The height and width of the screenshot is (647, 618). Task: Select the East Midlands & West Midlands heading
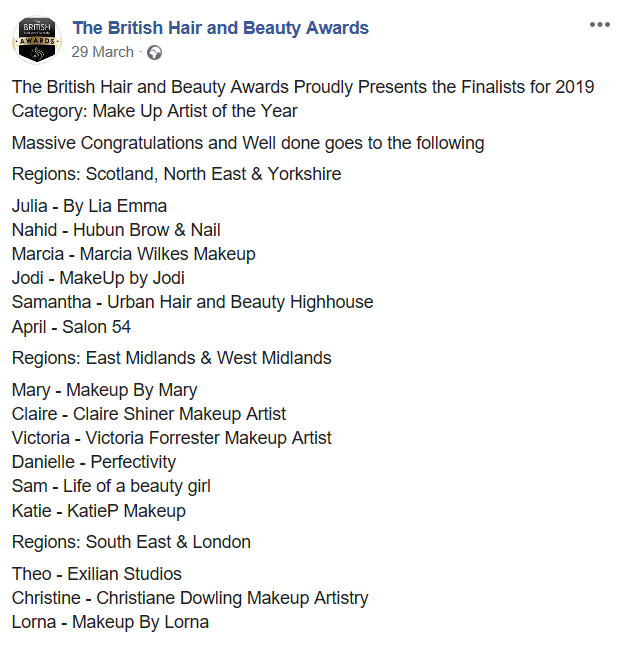[x=171, y=358]
